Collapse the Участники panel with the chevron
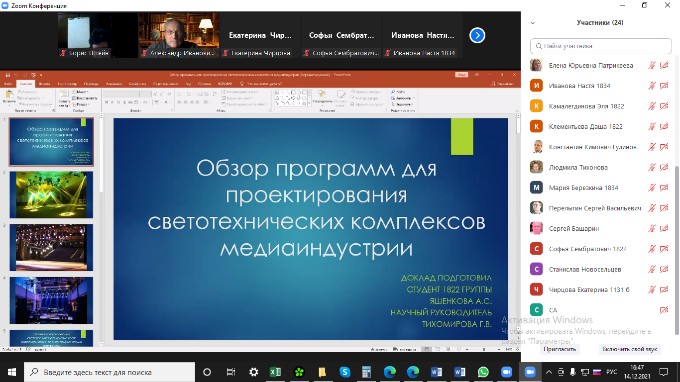The width and height of the screenshot is (680, 382). coord(533,23)
